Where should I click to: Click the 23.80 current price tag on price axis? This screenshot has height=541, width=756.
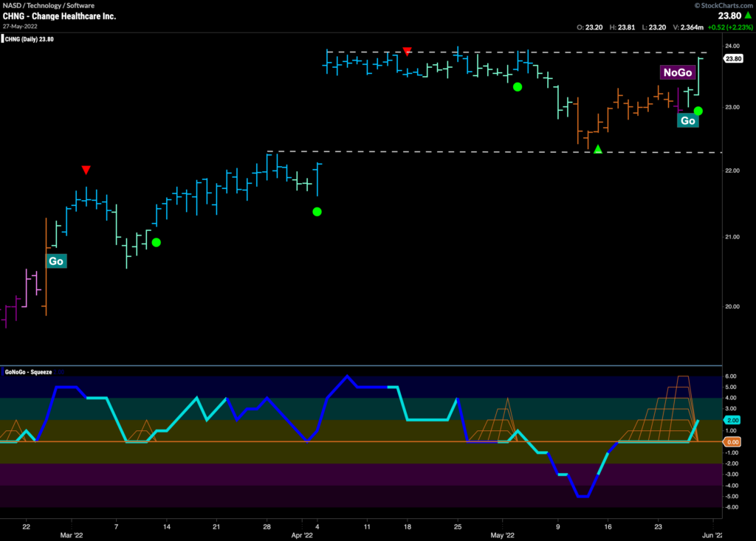point(733,58)
